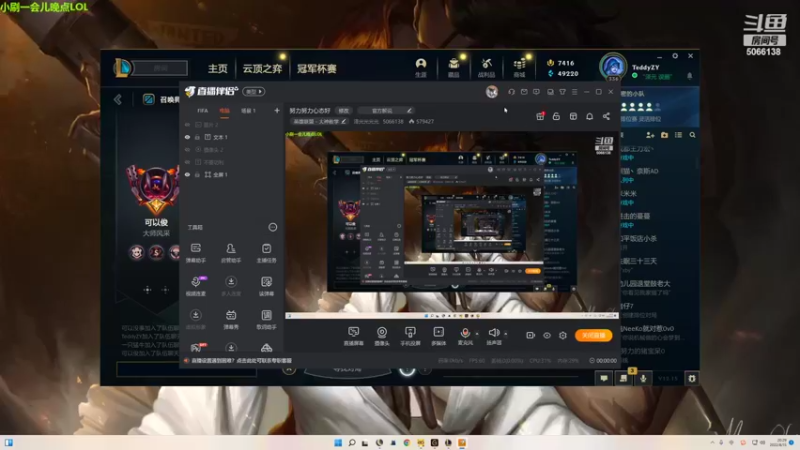
Task: Mute the speaker 扬声器 icon
Action: pos(493,333)
